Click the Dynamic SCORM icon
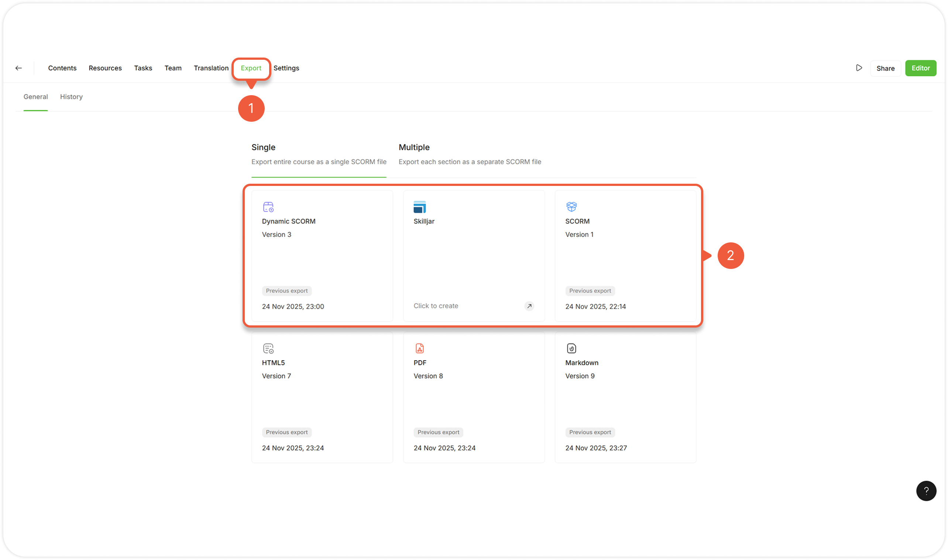This screenshot has height=560, width=948. [268, 207]
